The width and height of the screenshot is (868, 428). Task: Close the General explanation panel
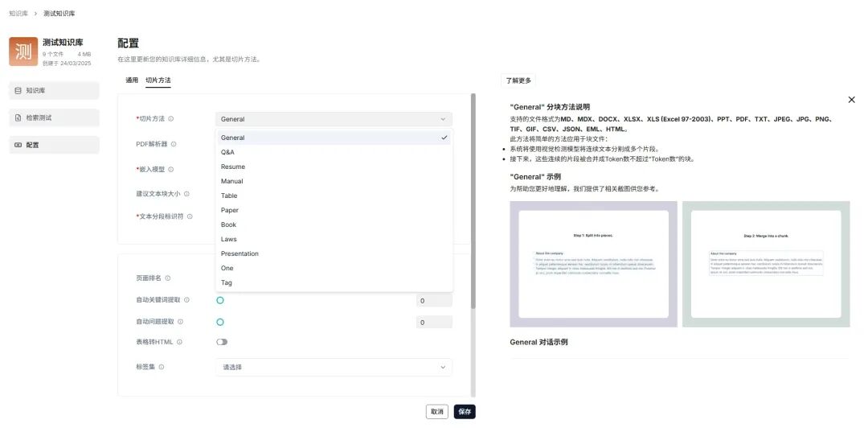click(851, 100)
